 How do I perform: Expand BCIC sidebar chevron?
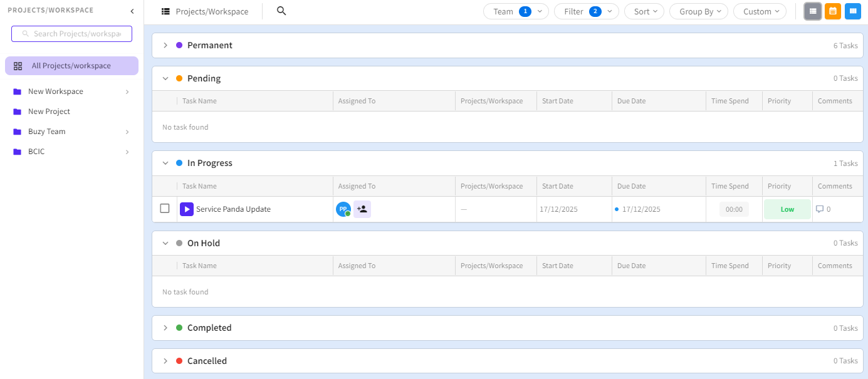tap(127, 152)
